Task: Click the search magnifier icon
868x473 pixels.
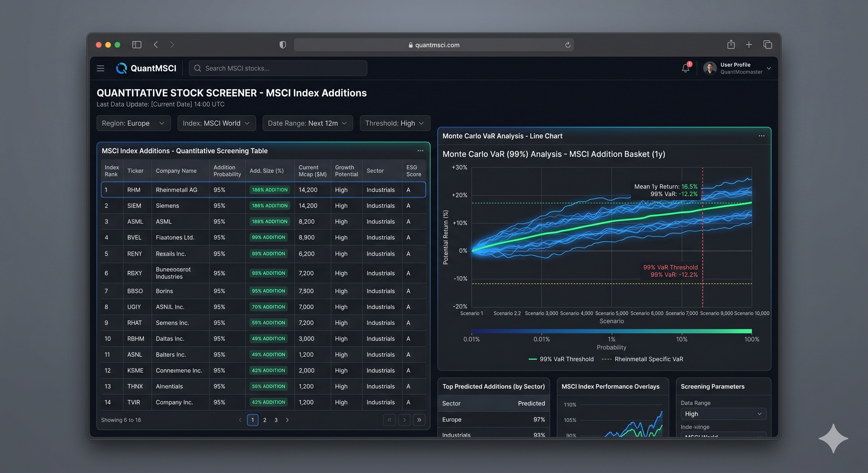Action: tap(198, 68)
